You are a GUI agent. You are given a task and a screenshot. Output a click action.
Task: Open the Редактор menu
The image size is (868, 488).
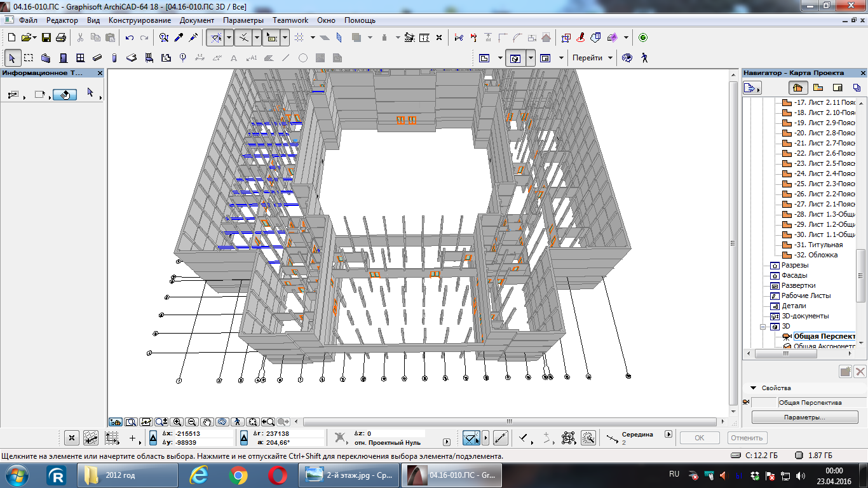pyautogui.click(x=62, y=20)
